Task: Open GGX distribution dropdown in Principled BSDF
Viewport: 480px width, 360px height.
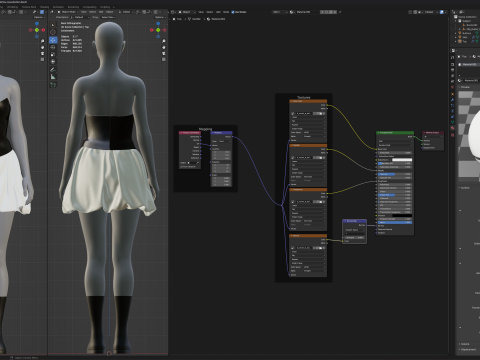Action: tap(395, 141)
